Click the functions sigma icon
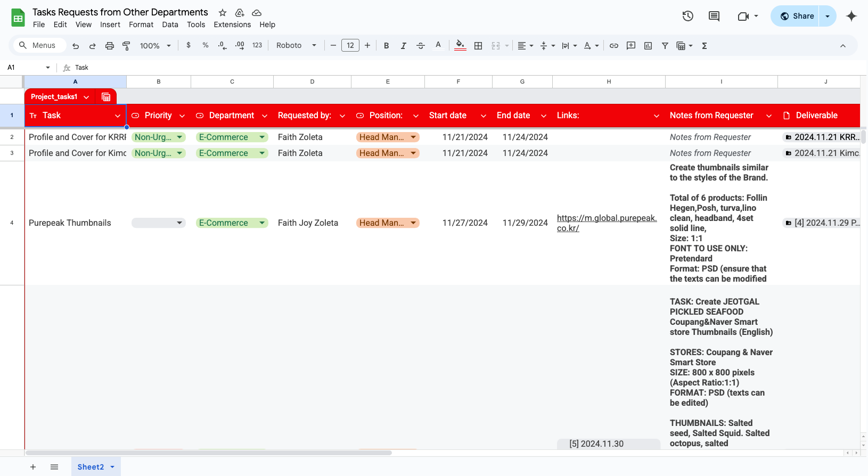 tap(704, 46)
